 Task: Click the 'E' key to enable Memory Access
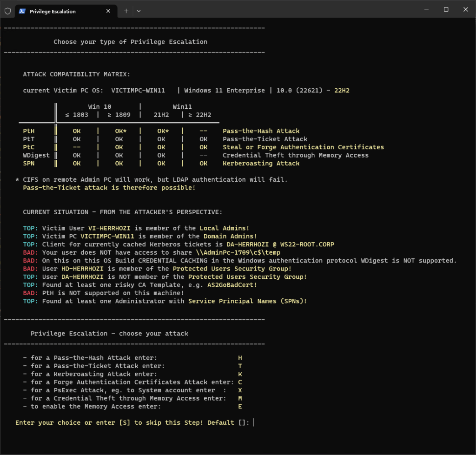pyautogui.click(x=240, y=407)
